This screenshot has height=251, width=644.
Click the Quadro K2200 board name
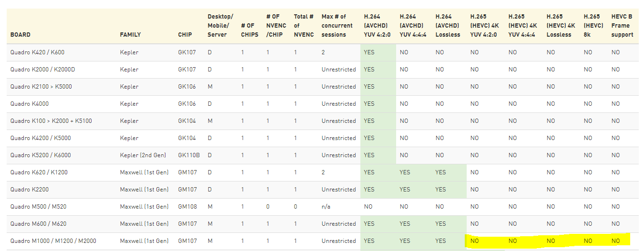tap(30, 190)
